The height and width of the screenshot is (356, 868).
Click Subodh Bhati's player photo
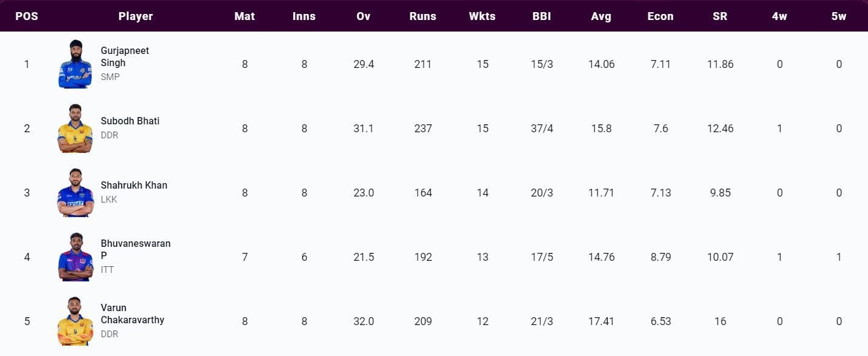coord(75,129)
